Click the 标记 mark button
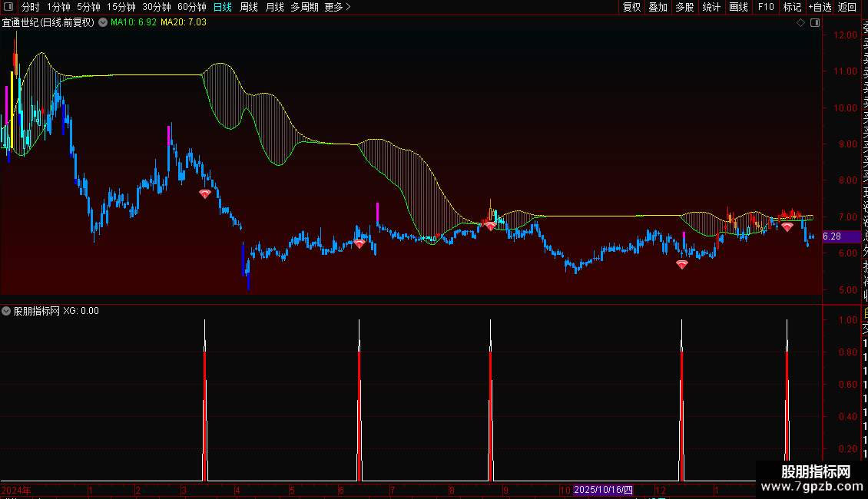 coord(792,7)
